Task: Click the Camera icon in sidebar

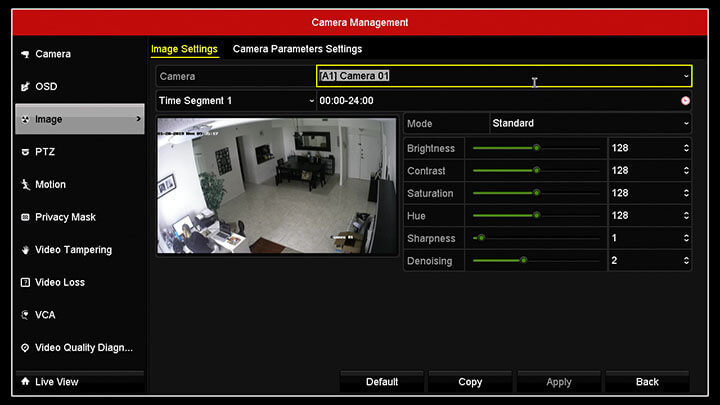Action: [x=25, y=54]
